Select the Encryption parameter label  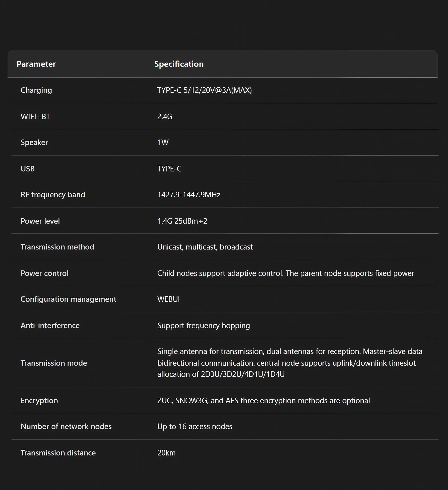39,400
